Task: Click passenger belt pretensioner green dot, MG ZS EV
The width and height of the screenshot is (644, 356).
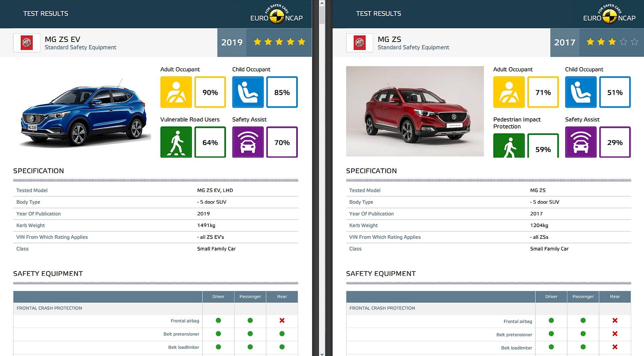Action: (250, 334)
